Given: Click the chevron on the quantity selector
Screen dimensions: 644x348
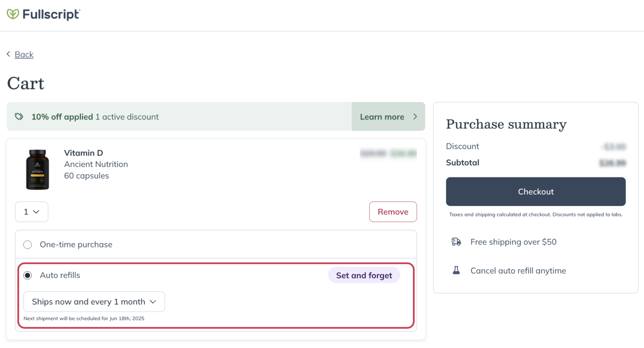Looking at the screenshot, I should [x=37, y=212].
